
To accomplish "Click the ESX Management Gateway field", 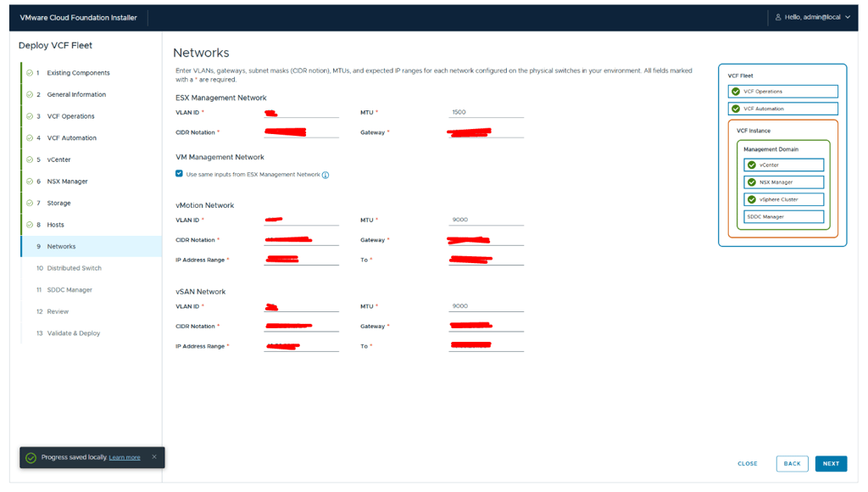I will point(486,132).
